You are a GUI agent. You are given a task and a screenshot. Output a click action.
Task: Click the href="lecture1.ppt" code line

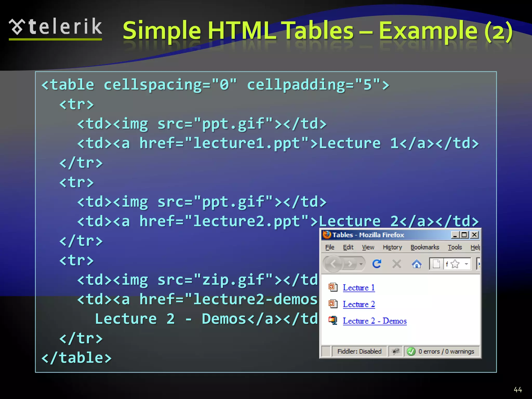[x=278, y=143]
